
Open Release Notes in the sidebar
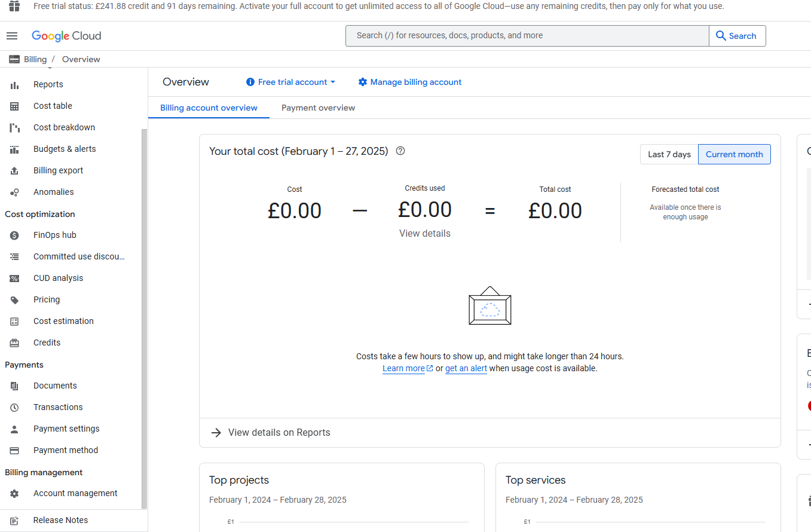pos(60,521)
